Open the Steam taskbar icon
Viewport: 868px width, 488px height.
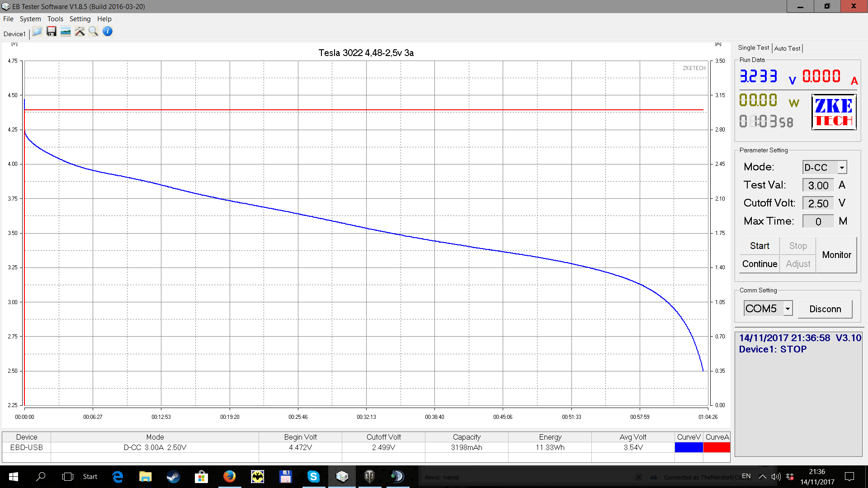coord(173,476)
